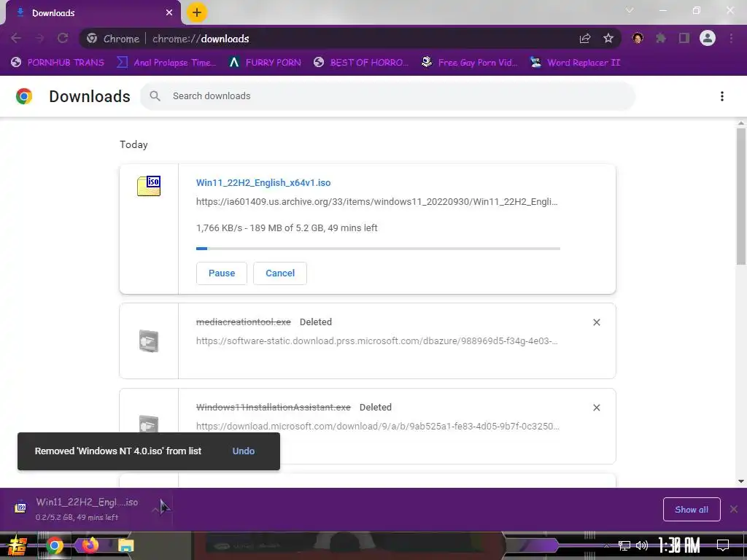Open the download.microsoft.com source link

coord(378,426)
